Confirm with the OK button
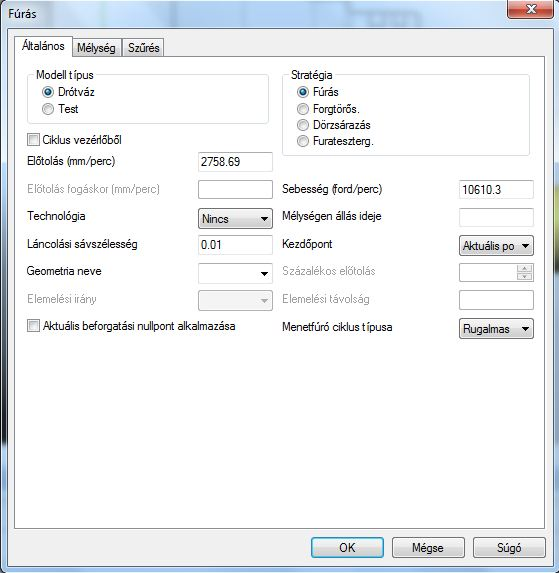 tap(347, 548)
